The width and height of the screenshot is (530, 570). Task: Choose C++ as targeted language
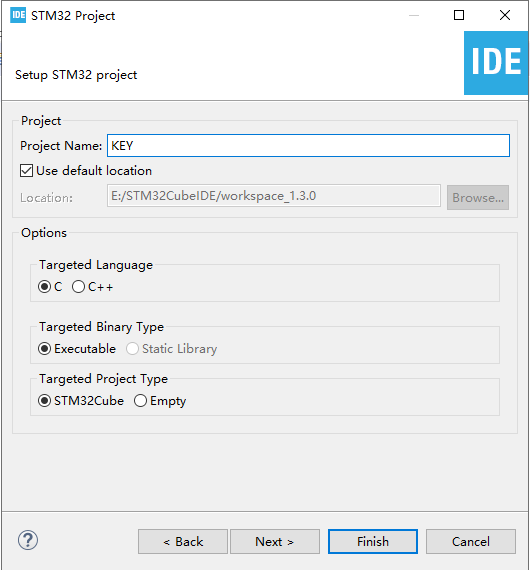click(79, 287)
